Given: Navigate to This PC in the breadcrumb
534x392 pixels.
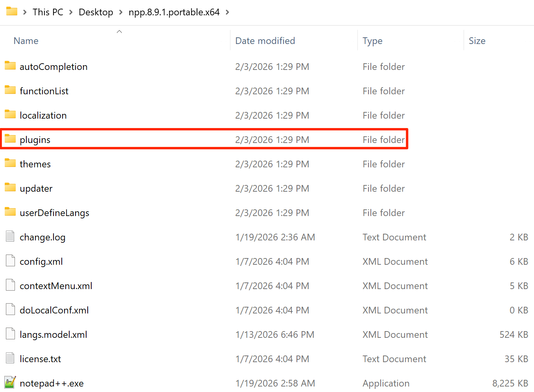Looking at the screenshot, I should click(48, 12).
